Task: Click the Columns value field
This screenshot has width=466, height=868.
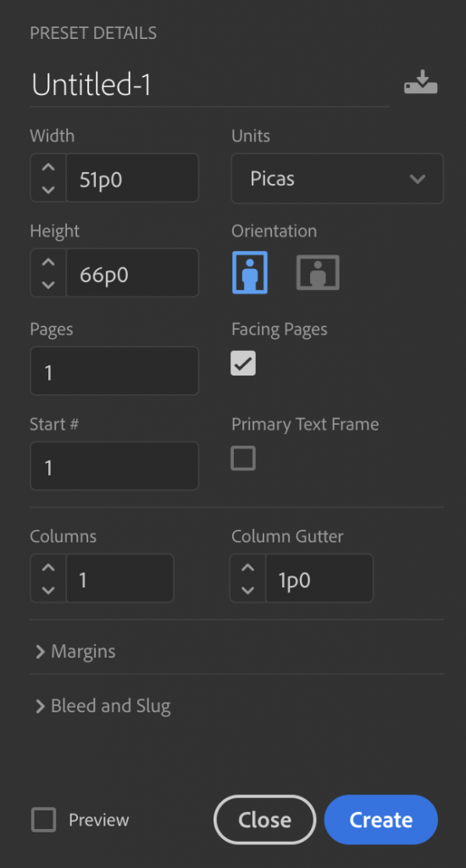Action: 120,578
